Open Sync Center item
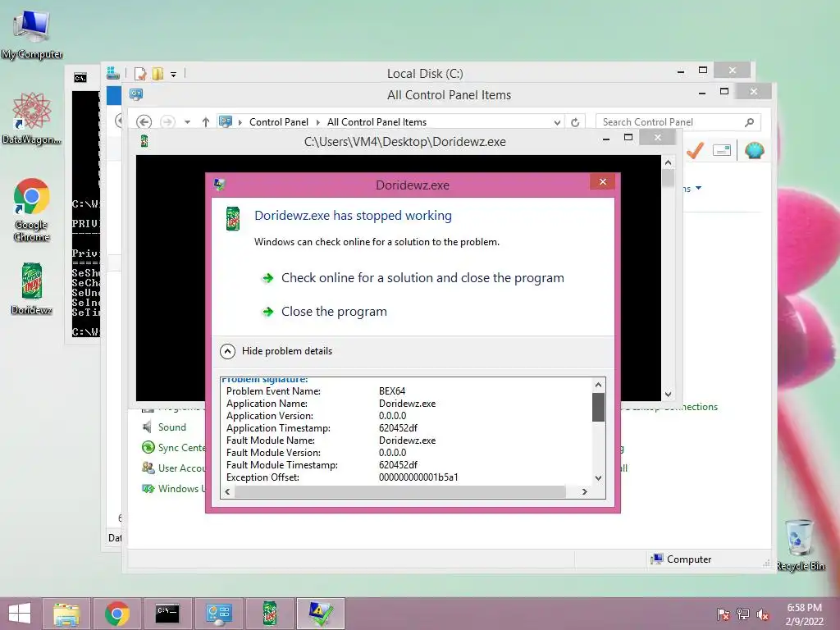The width and height of the screenshot is (840, 630). (172, 448)
